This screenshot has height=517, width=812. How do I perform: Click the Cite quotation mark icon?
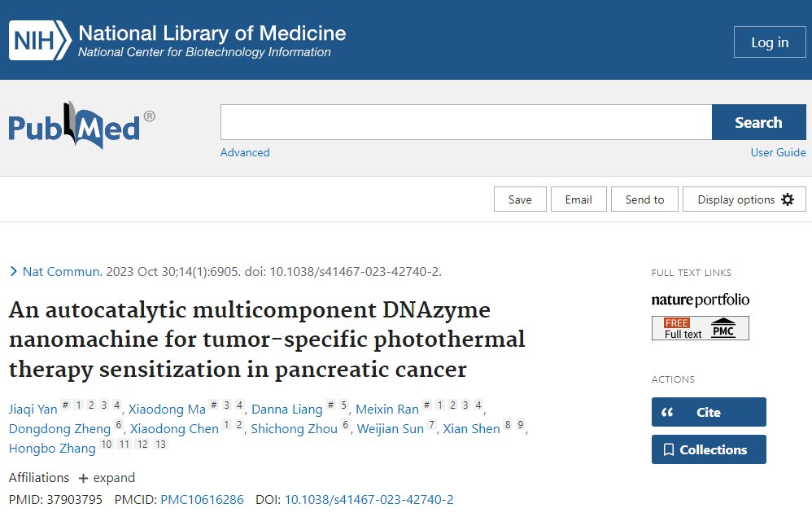(x=667, y=412)
